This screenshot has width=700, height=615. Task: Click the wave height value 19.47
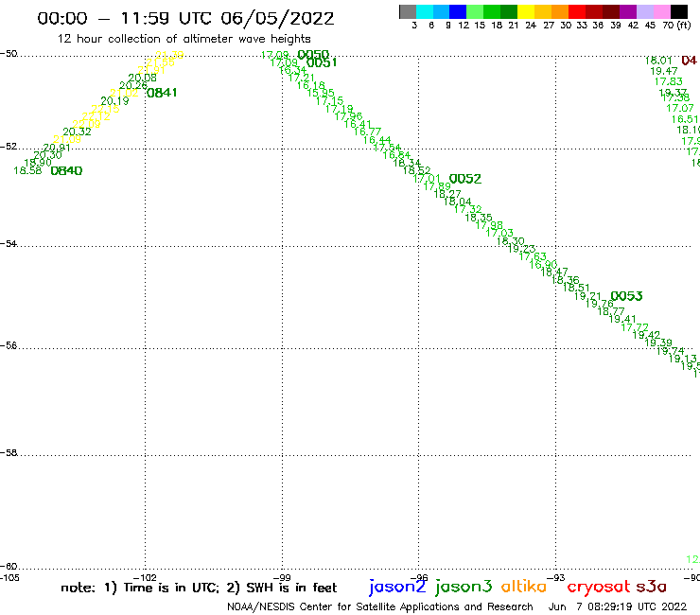[x=664, y=72]
